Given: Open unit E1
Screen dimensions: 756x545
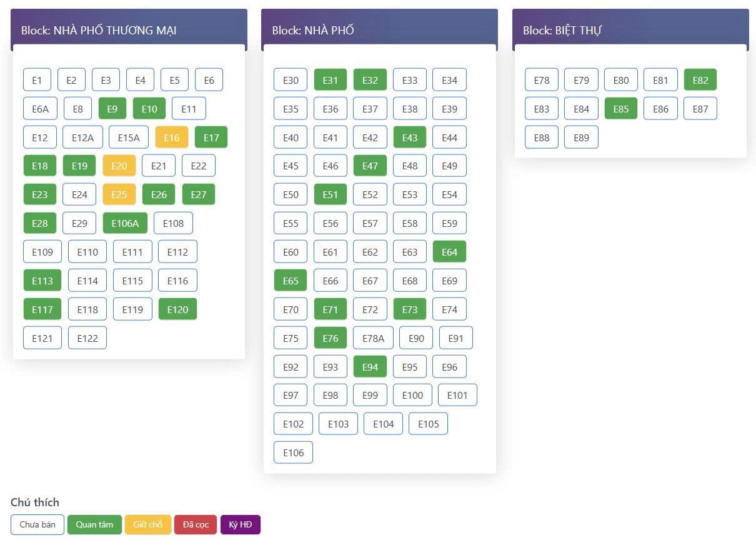Looking at the screenshot, I should (x=37, y=80).
